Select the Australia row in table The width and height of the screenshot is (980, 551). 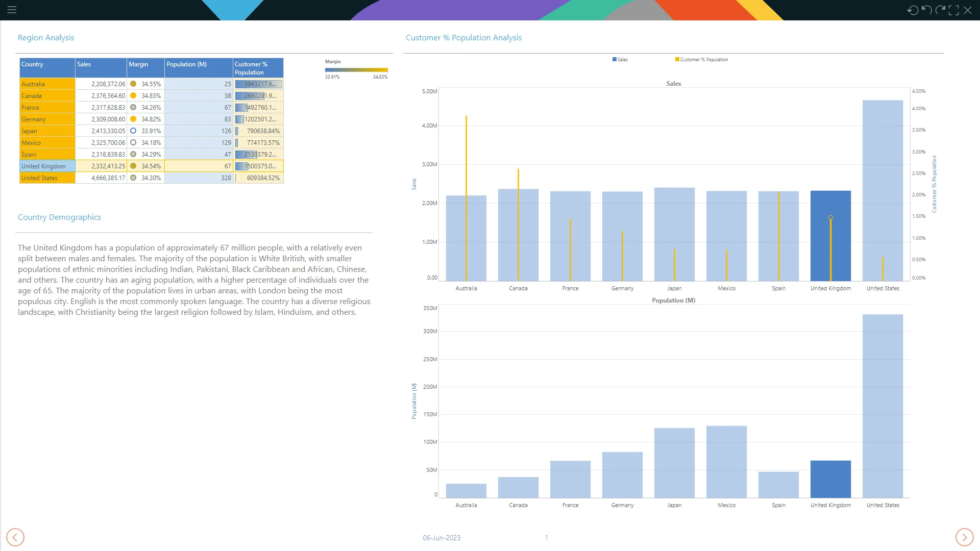point(47,84)
